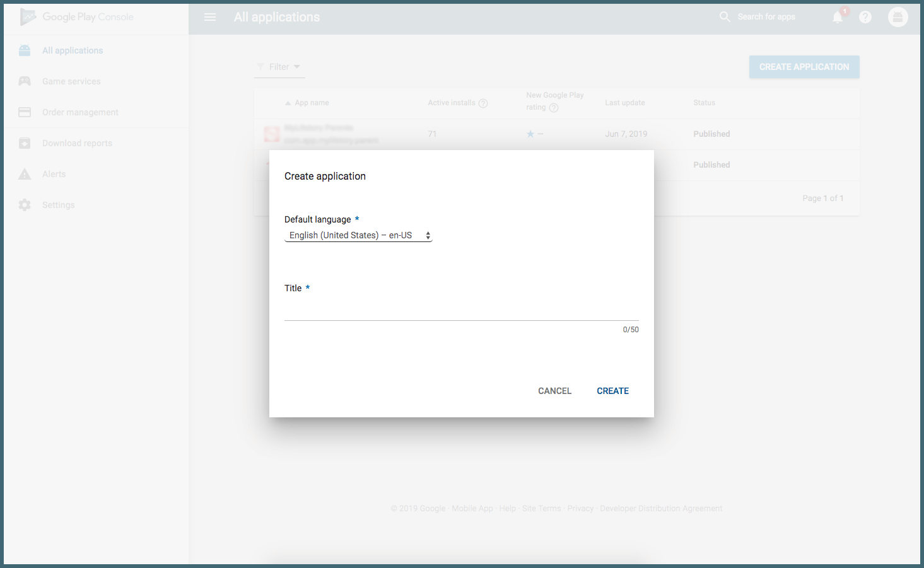
Task: Open notifications via the bell icon
Action: 837,17
